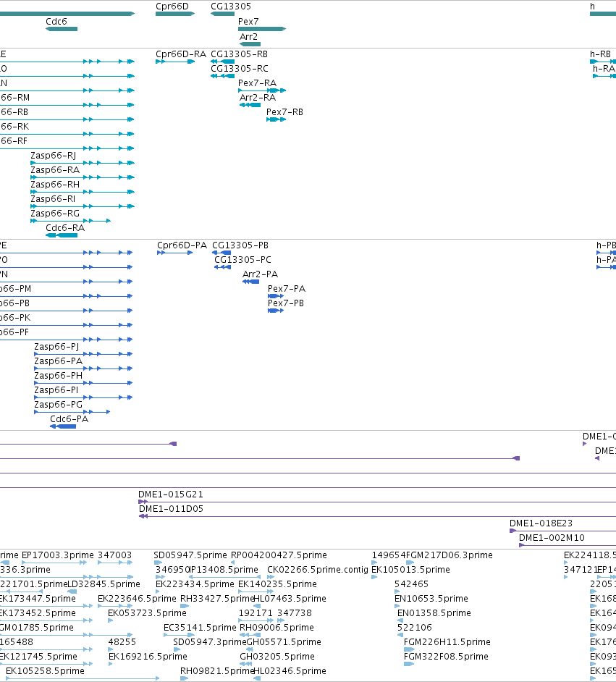The image size is (616, 682).
Task: Select the Zasp66-PH protein feature
Action: [83, 383]
